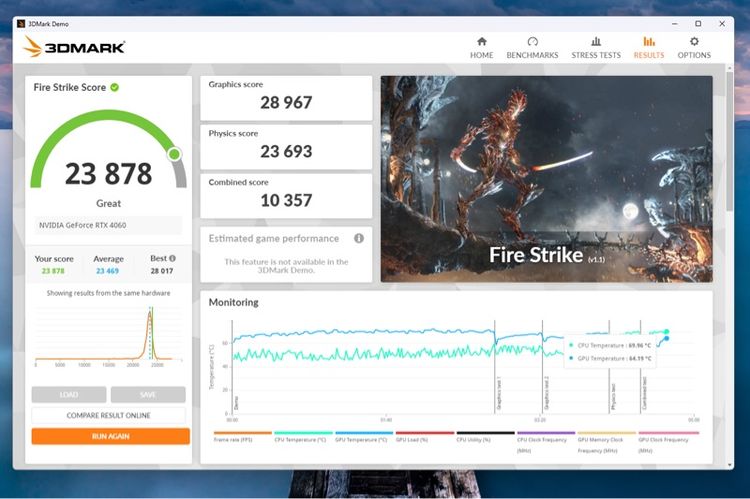Open Estimated game performance info icon
The height and width of the screenshot is (499, 750).
click(x=359, y=238)
